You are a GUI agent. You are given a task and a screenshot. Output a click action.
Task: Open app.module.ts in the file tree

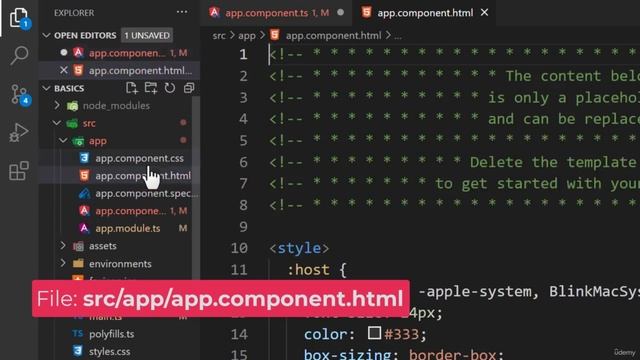(119, 228)
